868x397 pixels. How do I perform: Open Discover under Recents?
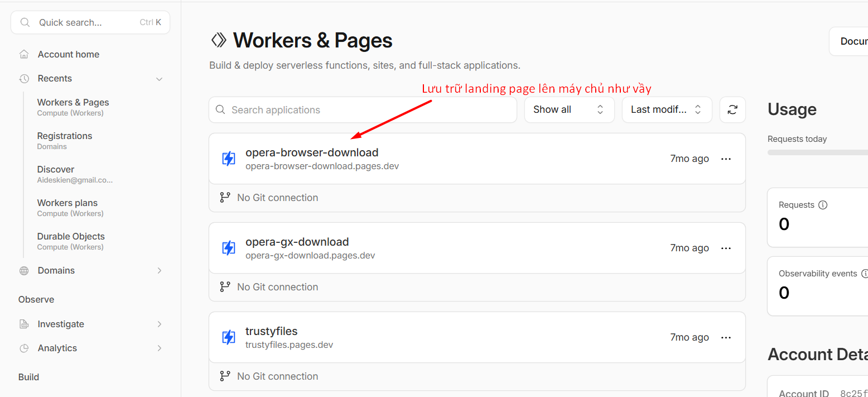(75, 174)
